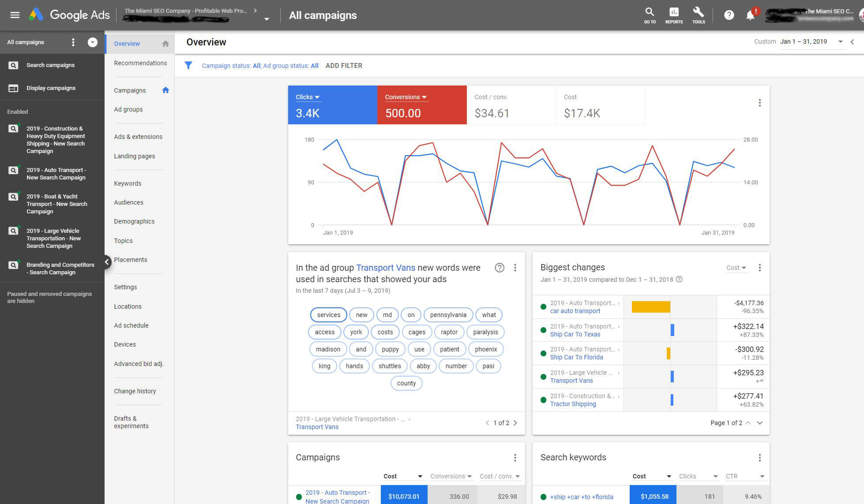The width and height of the screenshot is (864, 504).
Task: Click the Google Ads logo
Action: 69,15
